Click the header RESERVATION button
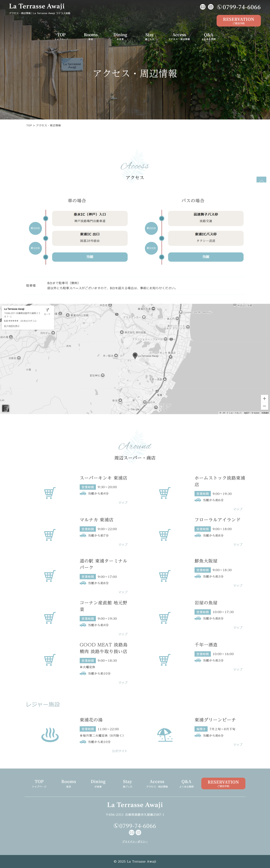Viewport: 270px width, 868px height. tap(239, 20)
